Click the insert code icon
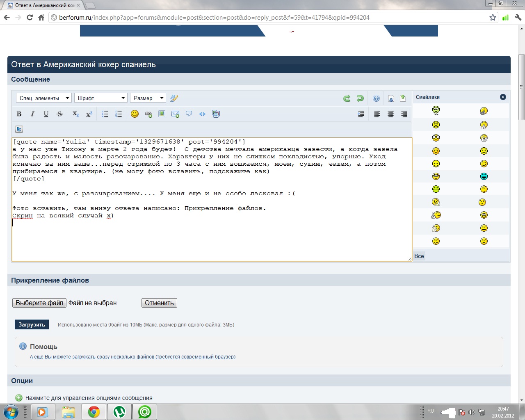This screenshot has height=420, width=525. pos(202,114)
